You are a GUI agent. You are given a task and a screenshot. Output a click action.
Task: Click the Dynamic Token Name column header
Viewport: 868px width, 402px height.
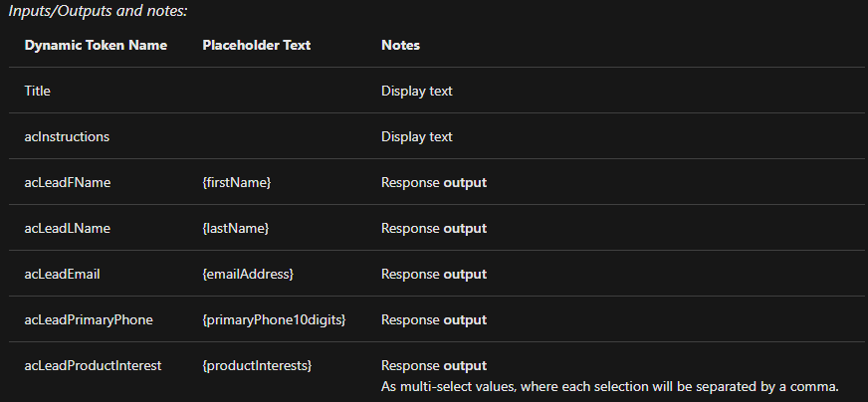point(96,46)
